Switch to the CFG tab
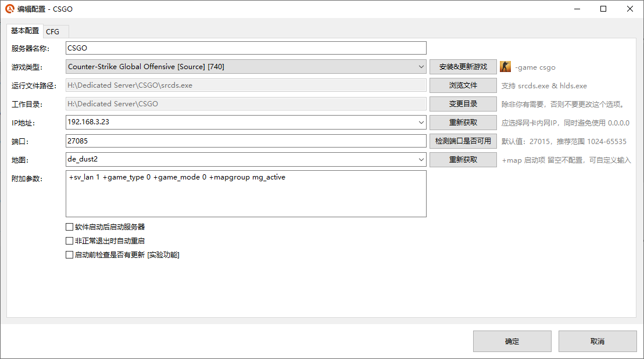The height and width of the screenshot is (359, 644). click(x=53, y=31)
